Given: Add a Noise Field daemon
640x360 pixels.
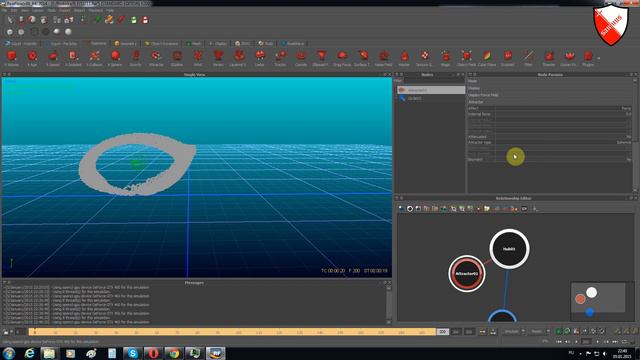Looking at the screenshot, I should pos(383,58).
